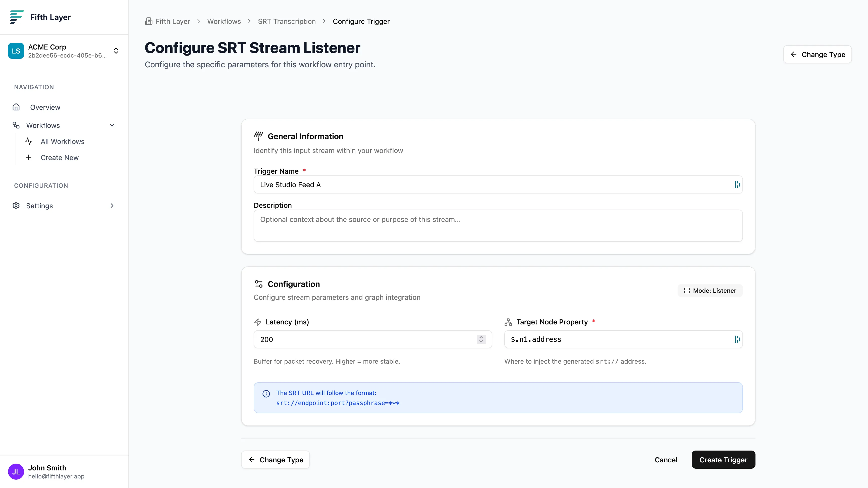Image resolution: width=868 pixels, height=488 pixels.
Task: Focus the Trigger Name input field
Action: pyautogui.click(x=498, y=184)
